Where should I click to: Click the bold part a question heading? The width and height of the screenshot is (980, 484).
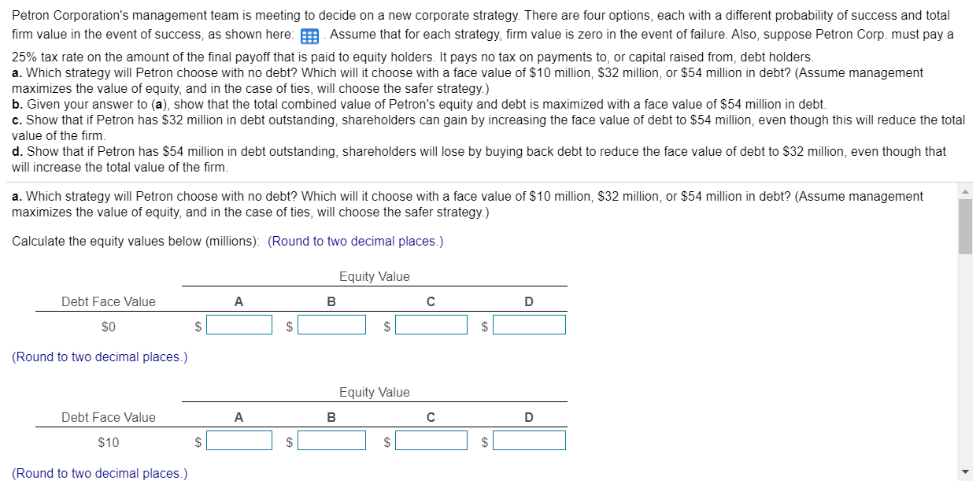(x=15, y=196)
